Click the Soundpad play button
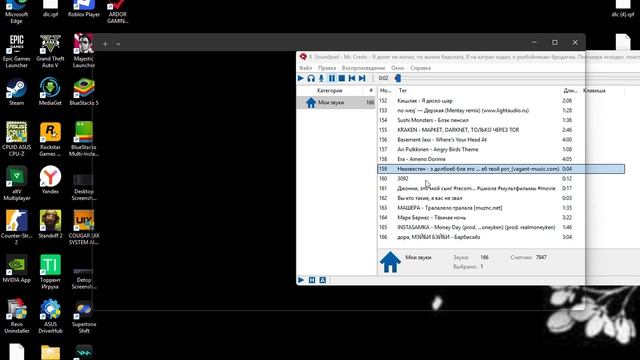 [301, 78]
